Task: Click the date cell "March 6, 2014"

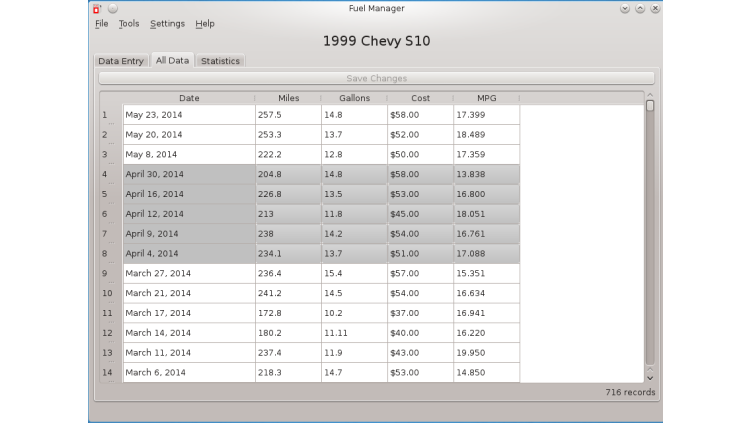Action: point(189,373)
